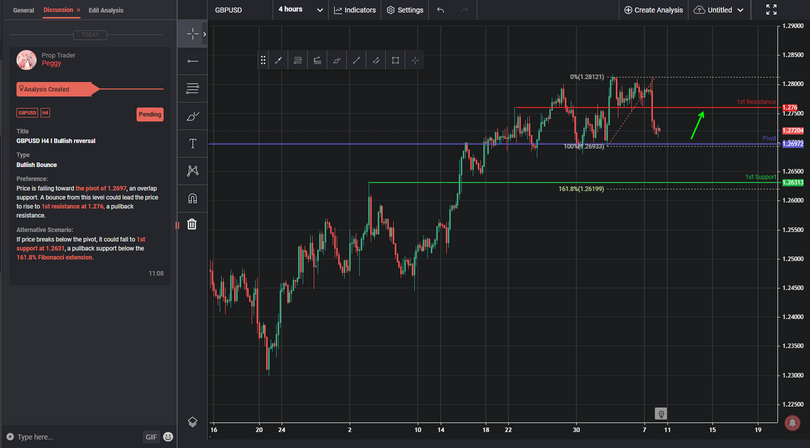Open the Indicators menu
The height and width of the screenshot is (448, 812).
coord(355,10)
